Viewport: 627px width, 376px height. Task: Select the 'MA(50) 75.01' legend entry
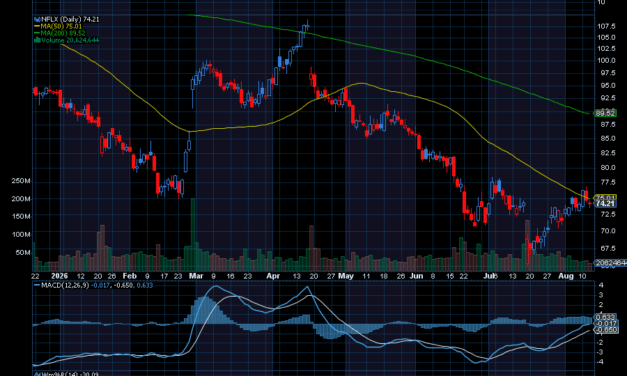(x=61, y=26)
